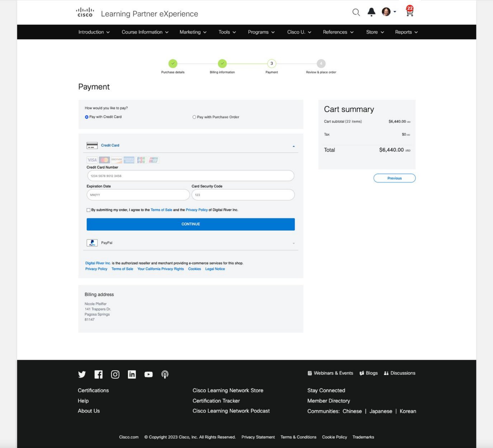The height and width of the screenshot is (448, 493).
Task: Open the LinkedIn footer icon
Action: click(132, 374)
